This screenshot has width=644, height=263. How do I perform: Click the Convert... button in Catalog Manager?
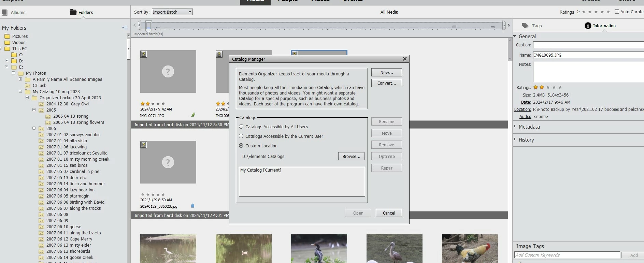click(386, 83)
